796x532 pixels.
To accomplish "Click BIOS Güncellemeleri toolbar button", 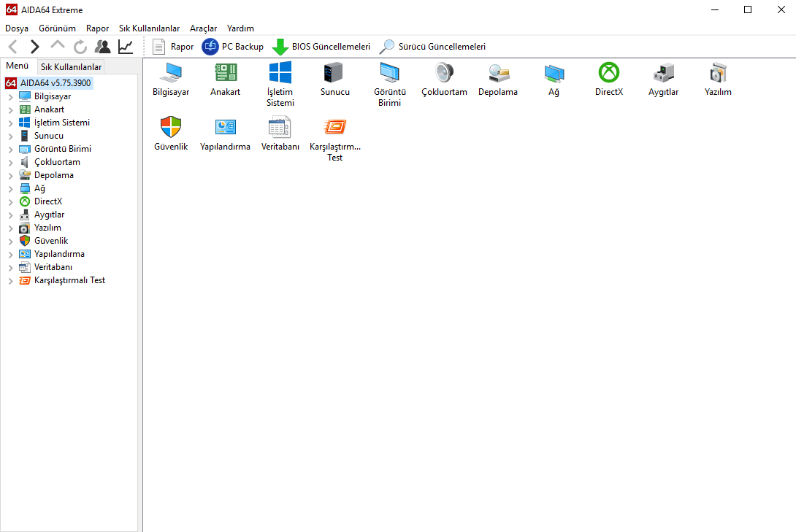I will pos(321,47).
